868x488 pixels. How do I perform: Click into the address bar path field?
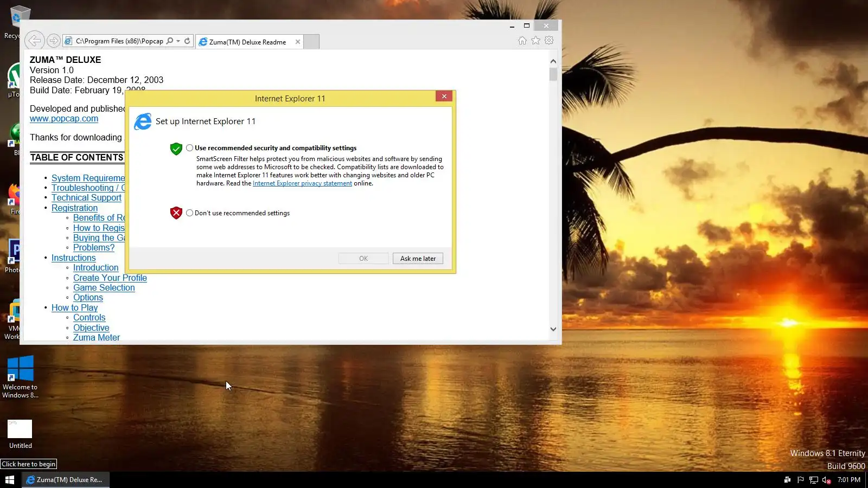(x=119, y=41)
